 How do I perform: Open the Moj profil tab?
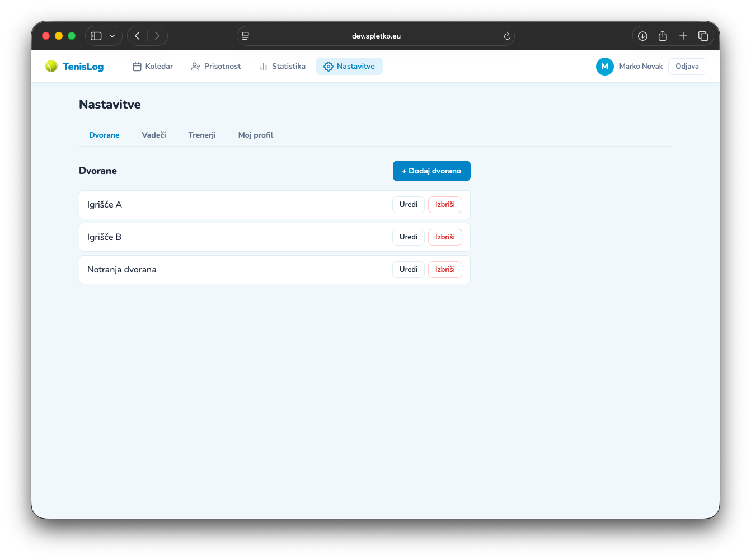256,135
